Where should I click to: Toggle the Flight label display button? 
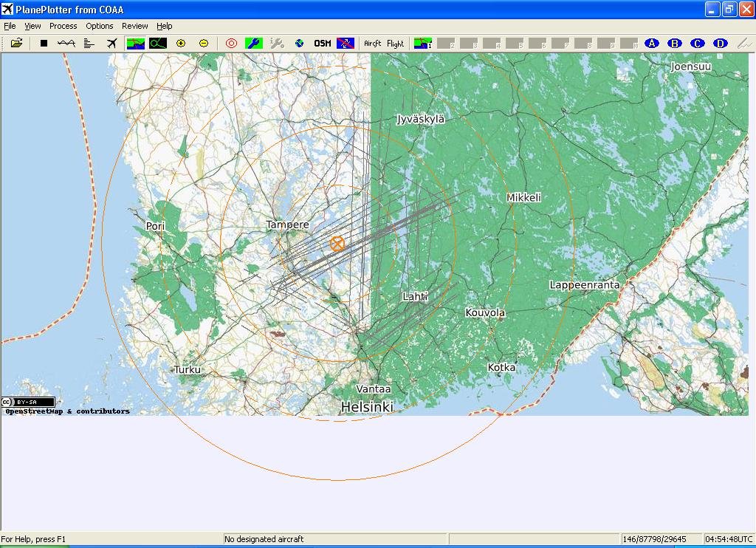[396, 44]
